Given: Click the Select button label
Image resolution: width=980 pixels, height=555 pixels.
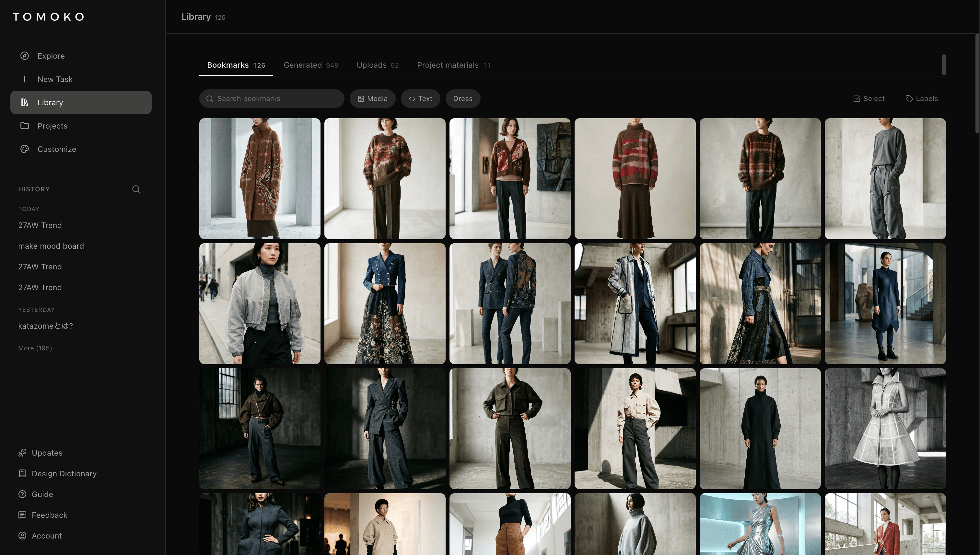Looking at the screenshot, I should pyautogui.click(x=874, y=99).
